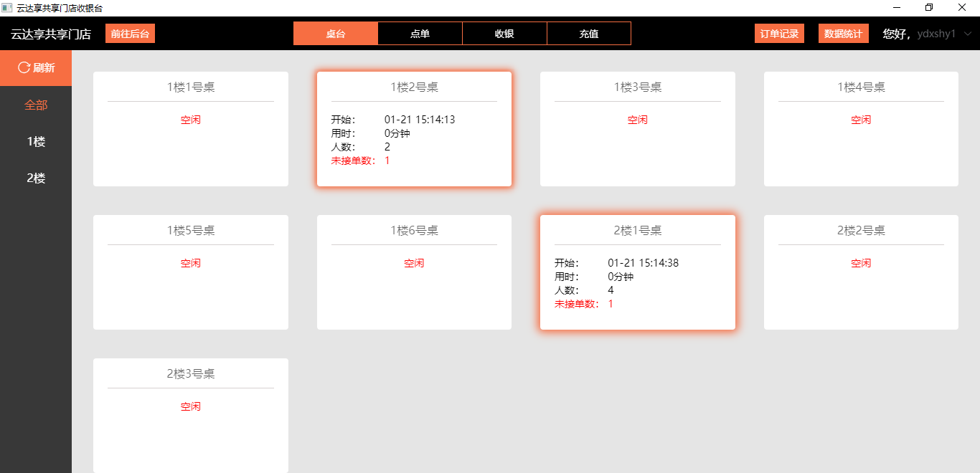The image size is (980, 473).
Task: Switch to the 桌台 tab
Action: (336, 34)
